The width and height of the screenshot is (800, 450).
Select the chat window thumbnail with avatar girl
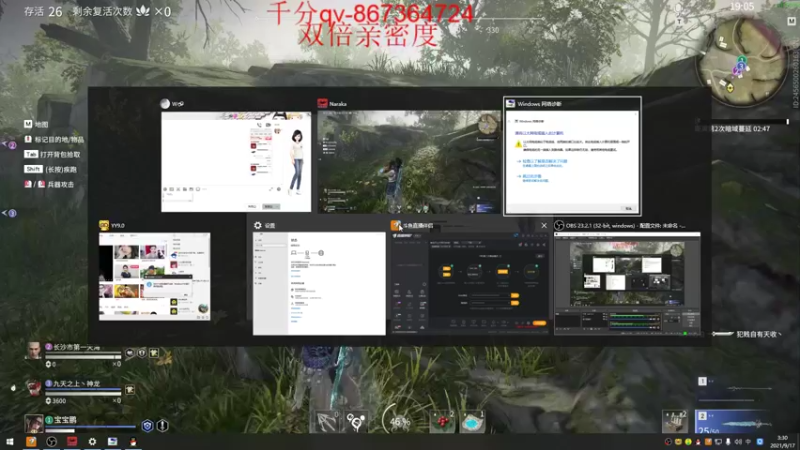(236, 162)
